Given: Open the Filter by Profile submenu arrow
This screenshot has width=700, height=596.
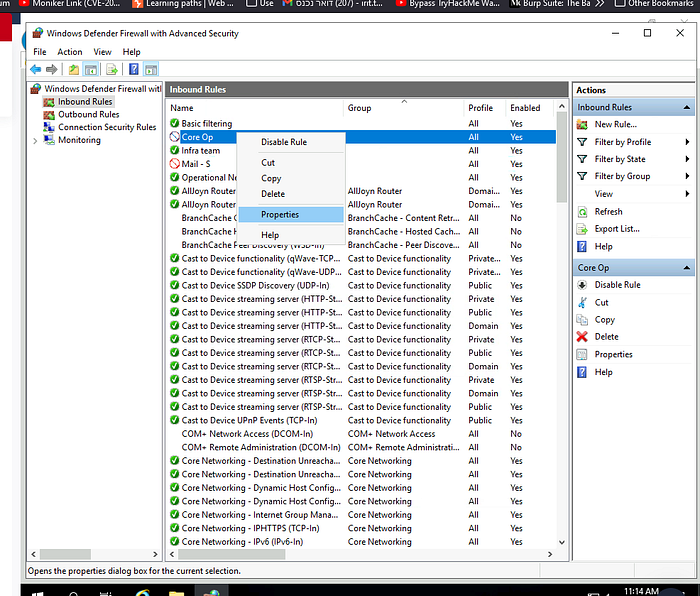Looking at the screenshot, I should tap(687, 142).
